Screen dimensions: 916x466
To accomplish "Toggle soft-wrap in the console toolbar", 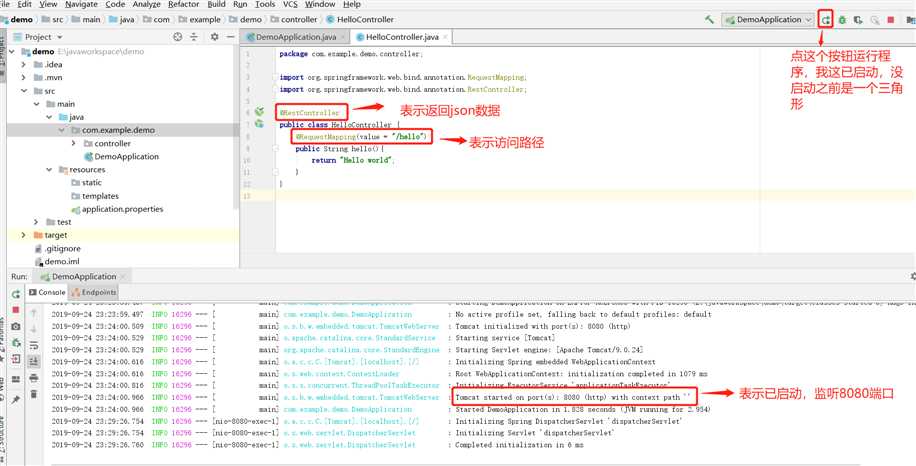I will coord(34,346).
